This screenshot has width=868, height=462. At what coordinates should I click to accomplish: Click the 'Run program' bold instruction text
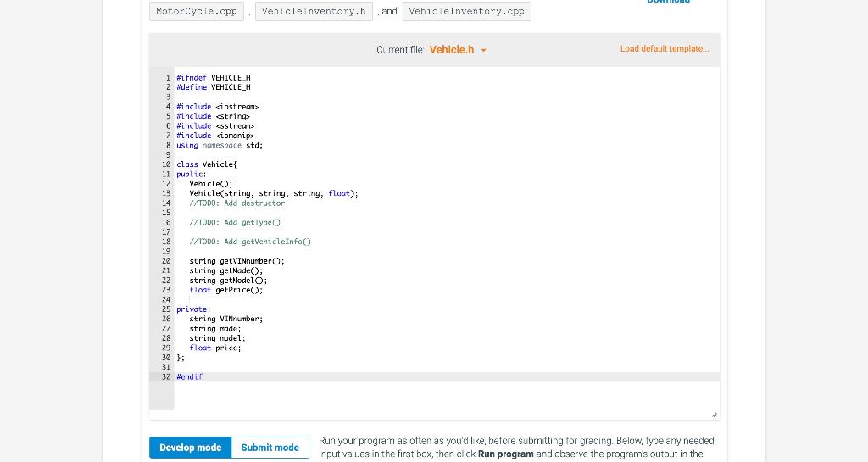(x=505, y=454)
